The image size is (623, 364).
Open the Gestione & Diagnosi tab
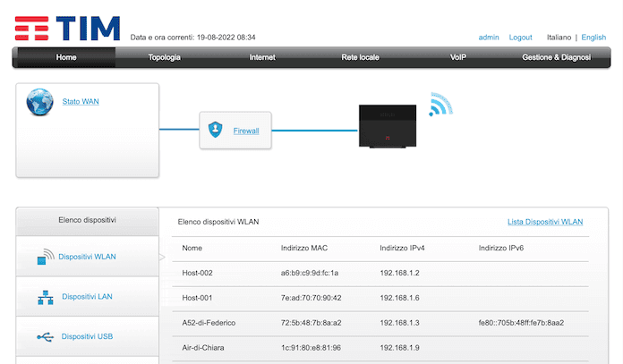(x=556, y=57)
